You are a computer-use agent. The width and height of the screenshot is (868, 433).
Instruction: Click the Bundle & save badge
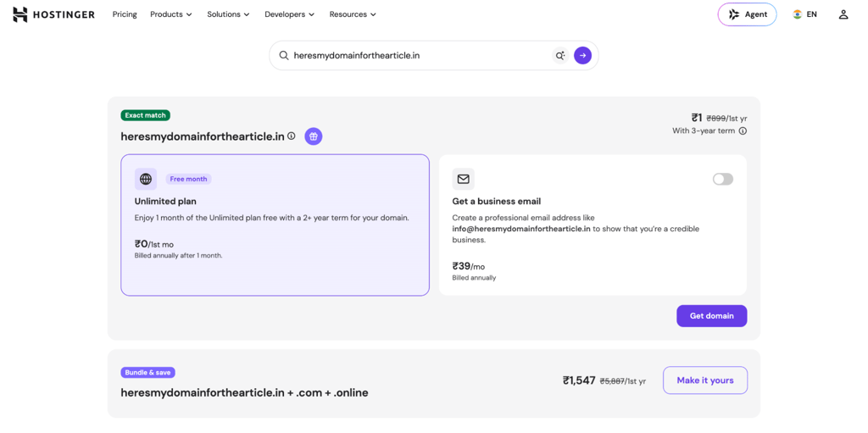tap(147, 373)
